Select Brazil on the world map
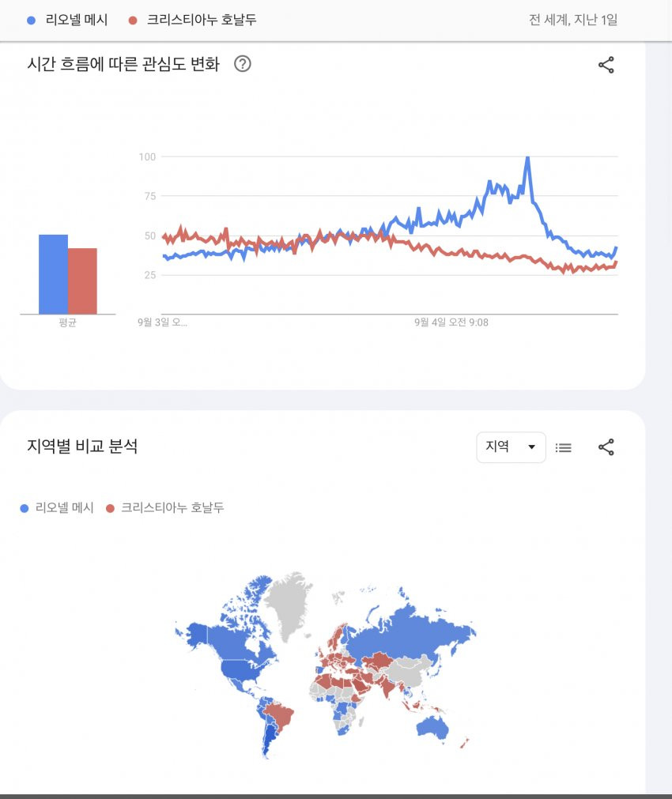The image size is (672, 799). pos(279,715)
